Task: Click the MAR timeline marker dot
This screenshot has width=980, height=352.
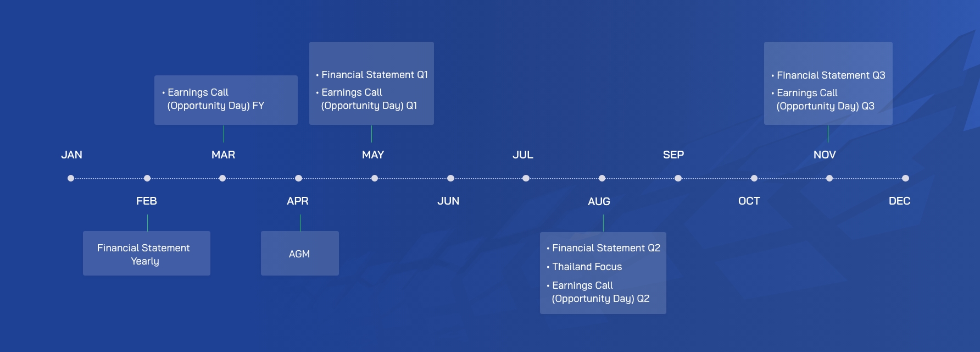Action: point(222,178)
